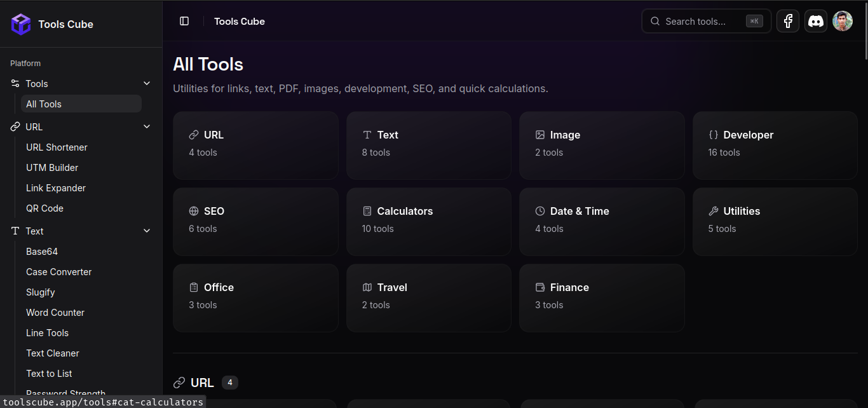
Task: Open QR Code tool from sidebar
Action: (81, 208)
